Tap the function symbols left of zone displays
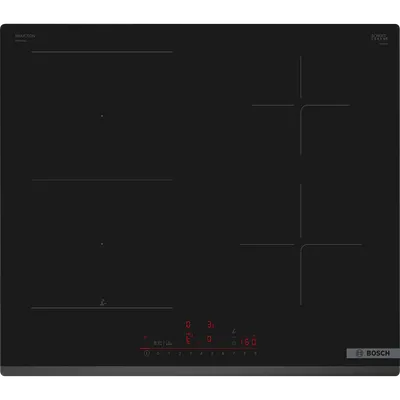The image size is (400, 400). (x=163, y=343)
